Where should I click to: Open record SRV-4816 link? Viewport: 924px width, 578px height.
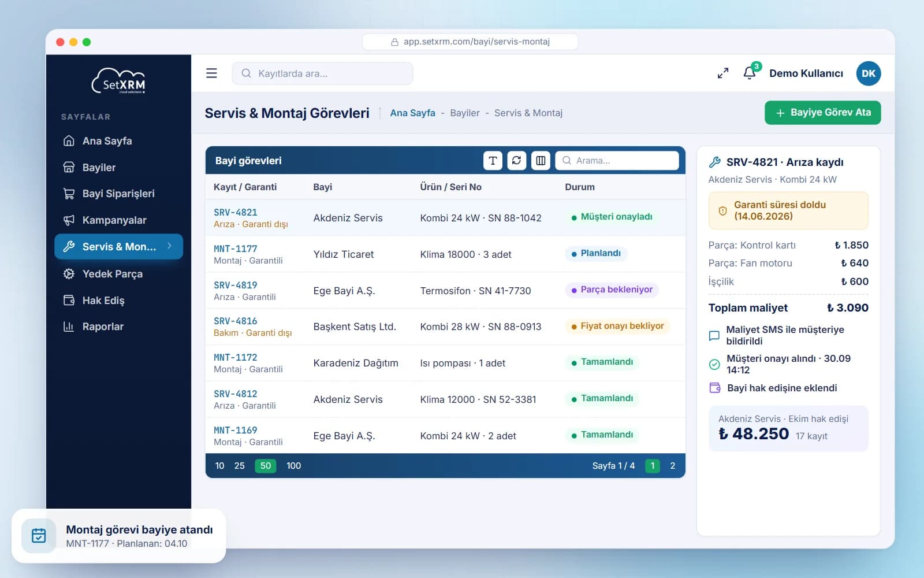pyautogui.click(x=236, y=321)
